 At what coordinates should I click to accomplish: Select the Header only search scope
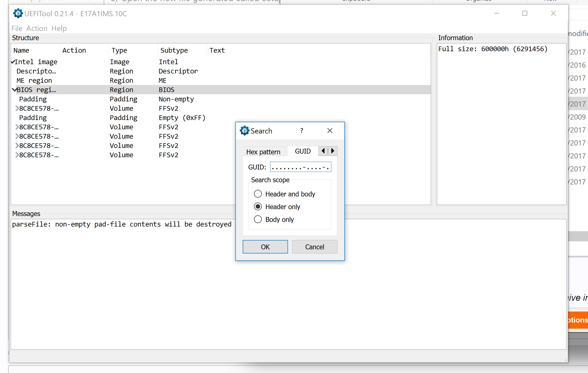point(258,207)
